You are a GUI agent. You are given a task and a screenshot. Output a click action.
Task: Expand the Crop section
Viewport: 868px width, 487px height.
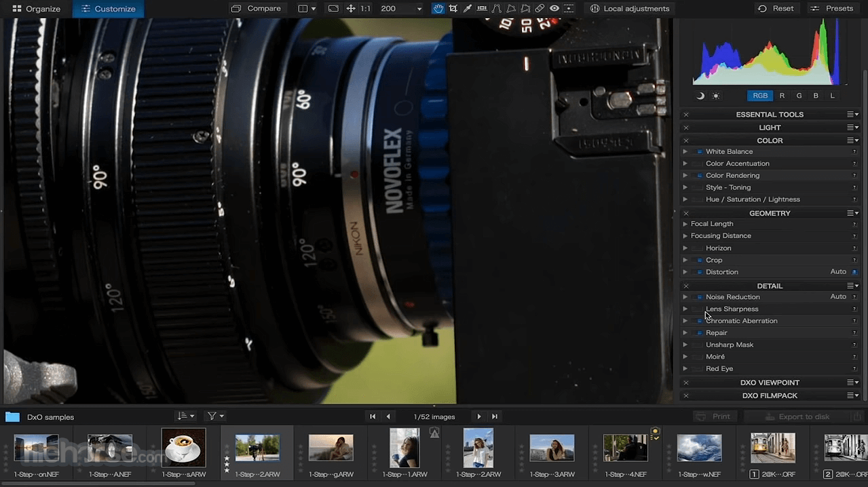(x=685, y=260)
